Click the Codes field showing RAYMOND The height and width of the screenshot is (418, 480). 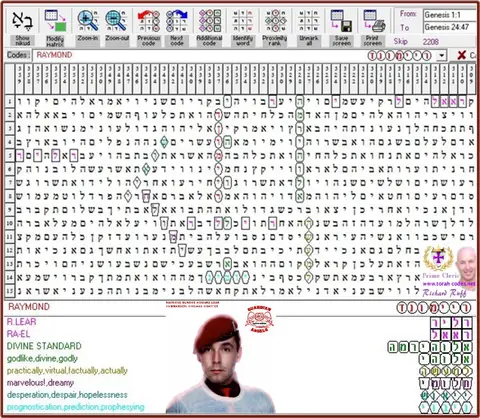point(234,55)
